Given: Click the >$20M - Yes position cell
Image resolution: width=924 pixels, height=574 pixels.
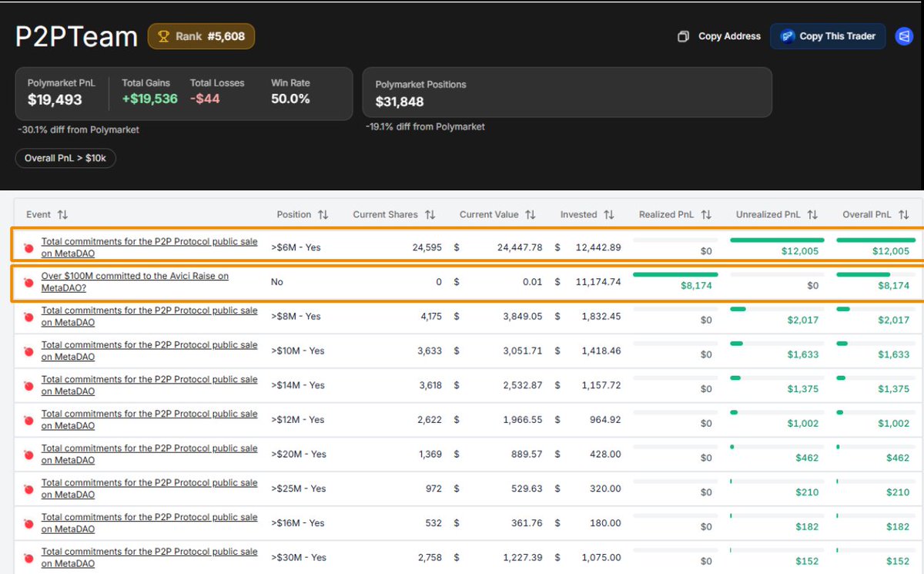Looking at the screenshot, I should click(299, 454).
